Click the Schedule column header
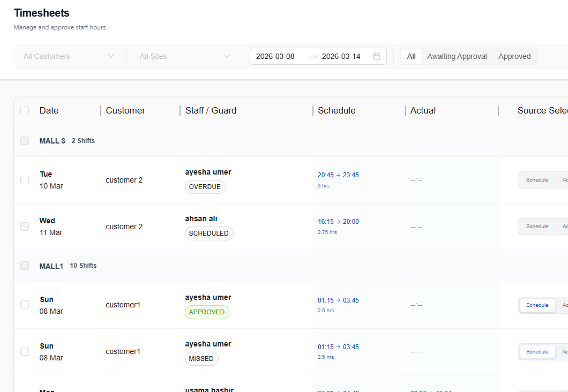568x392 pixels. pos(337,110)
